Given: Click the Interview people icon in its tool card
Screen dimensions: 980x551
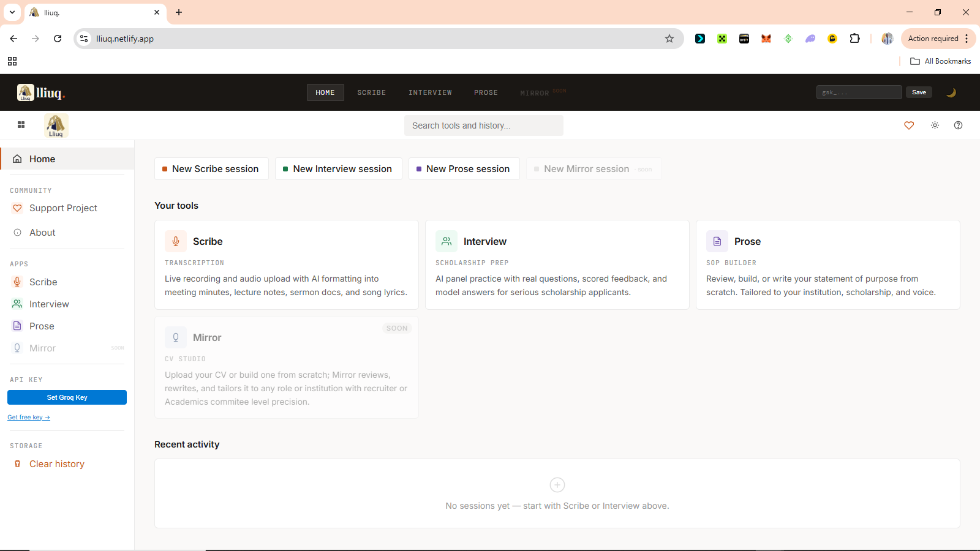Looking at the screenshot, I should click(447, 241).
